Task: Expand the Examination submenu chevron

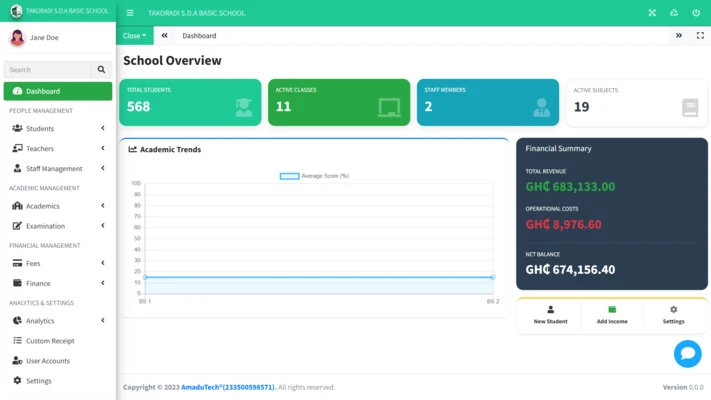Action: [103, 226]
